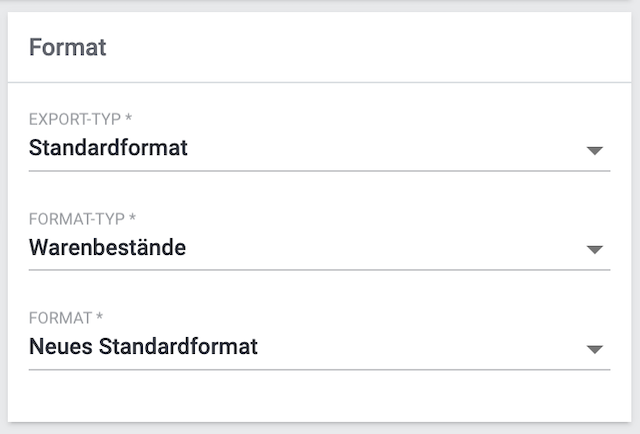Screen dimensions: 640x434
Task: Click the FORMAT-TYP field label
Action: [76, 219]
